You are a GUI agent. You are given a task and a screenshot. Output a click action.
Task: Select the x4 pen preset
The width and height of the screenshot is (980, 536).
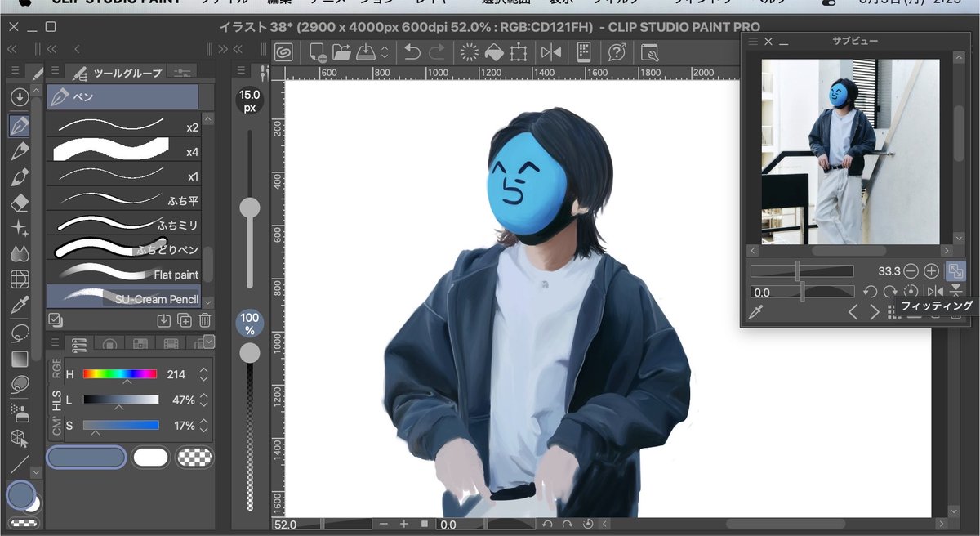tap(123, 151)
